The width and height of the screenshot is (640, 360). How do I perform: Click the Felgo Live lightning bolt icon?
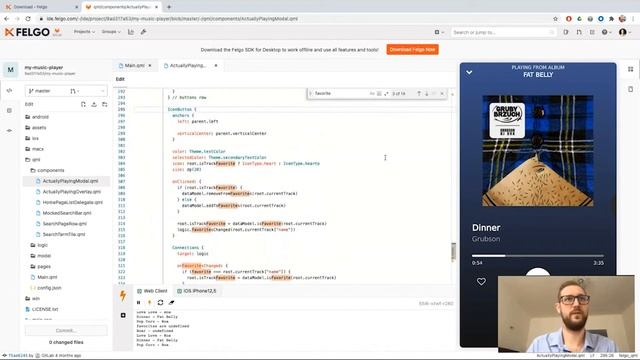[x=123, y=296]
